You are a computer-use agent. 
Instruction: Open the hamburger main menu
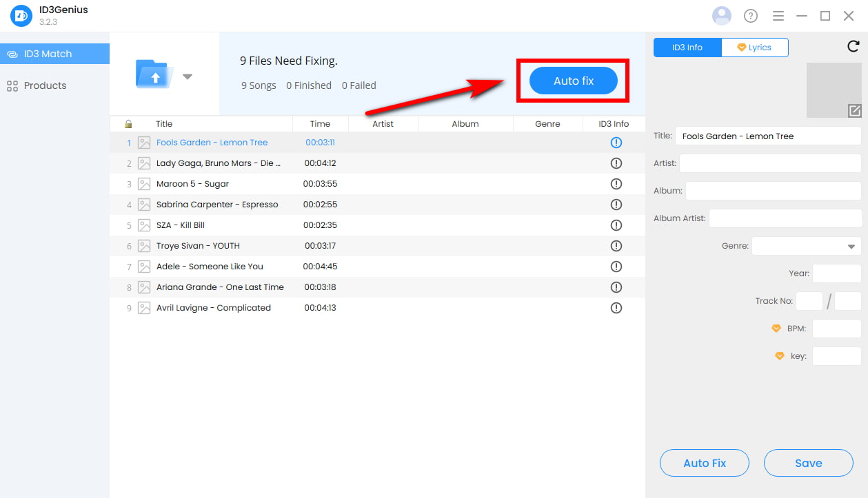point(778,16)
